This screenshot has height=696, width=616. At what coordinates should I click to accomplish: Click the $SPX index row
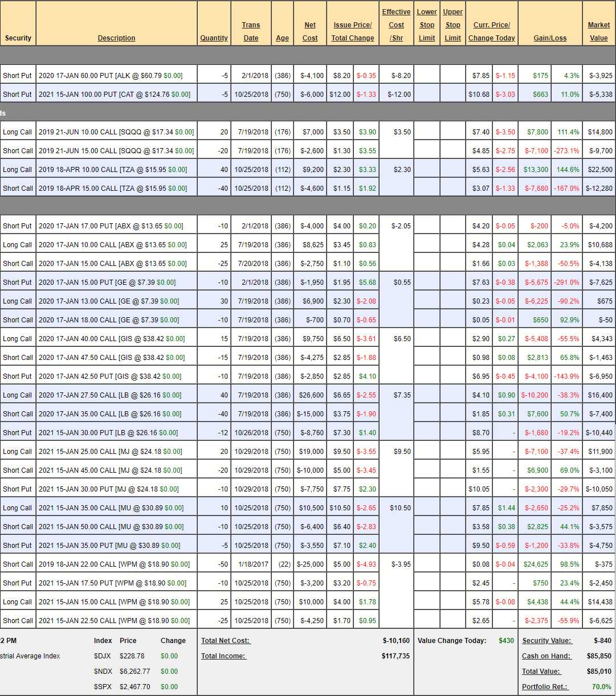(136, 687)
